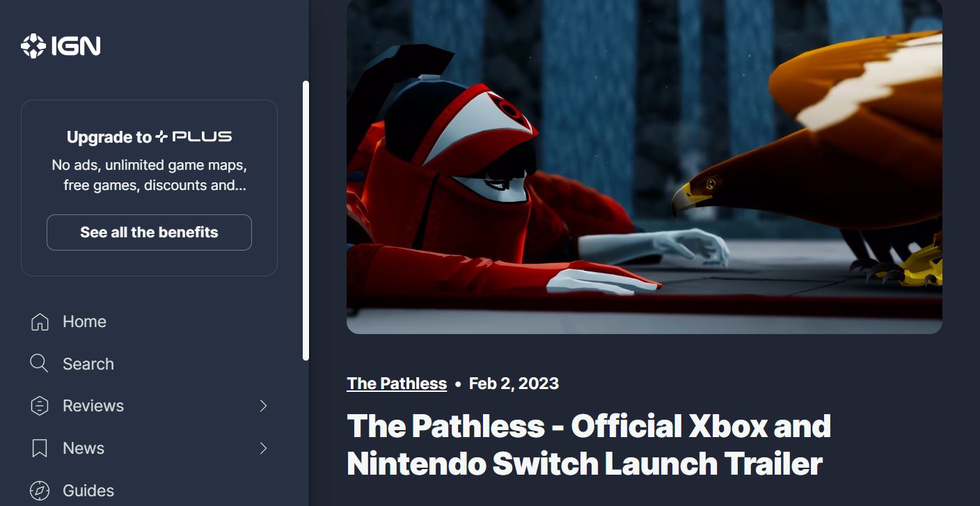Click the PLUS logo in upgrade card
The image size is (980, 506).
[x=193, y=136]
